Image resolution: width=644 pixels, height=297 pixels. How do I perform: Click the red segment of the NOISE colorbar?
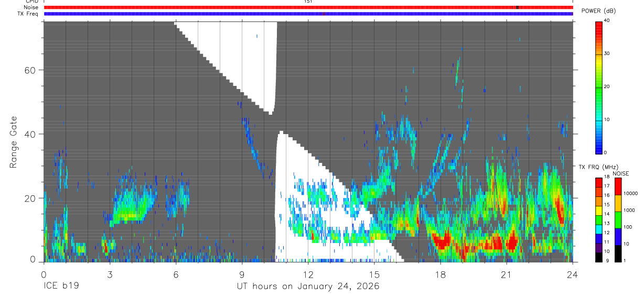(618, 186)
